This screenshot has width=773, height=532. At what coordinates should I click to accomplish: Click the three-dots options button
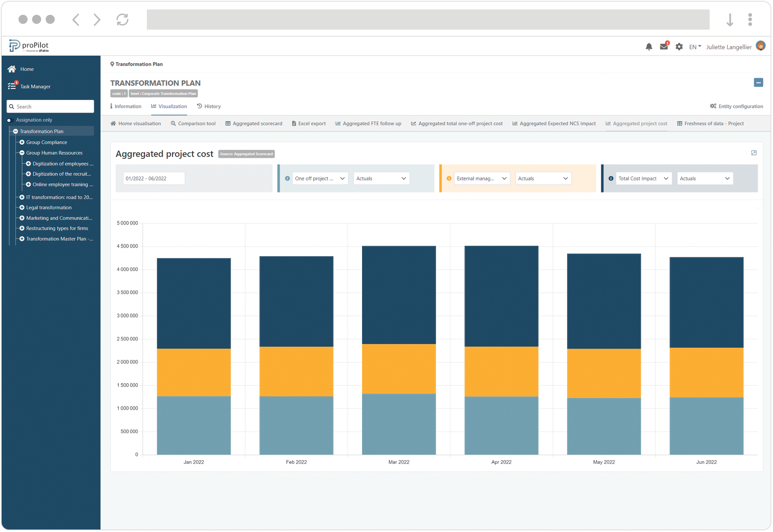click(x=758, y=83)
